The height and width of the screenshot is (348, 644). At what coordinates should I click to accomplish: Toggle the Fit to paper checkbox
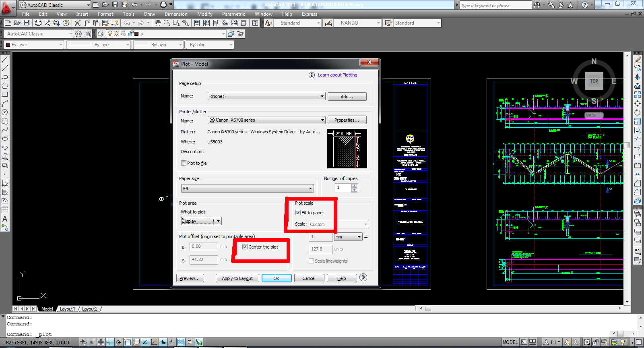click(298, 213)
